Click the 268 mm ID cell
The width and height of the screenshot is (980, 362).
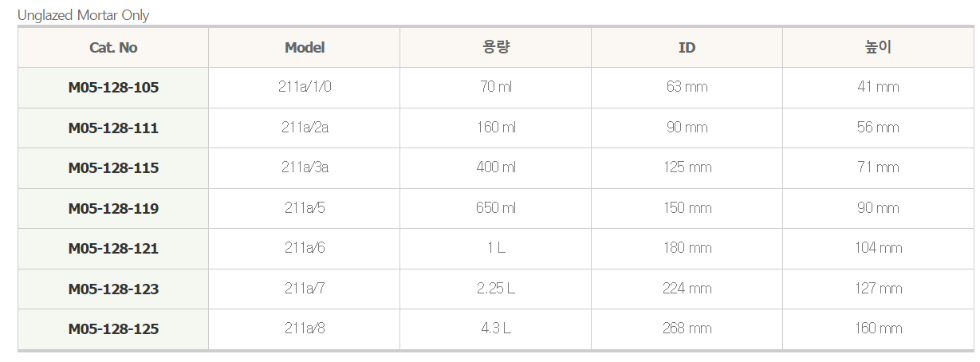687,329
